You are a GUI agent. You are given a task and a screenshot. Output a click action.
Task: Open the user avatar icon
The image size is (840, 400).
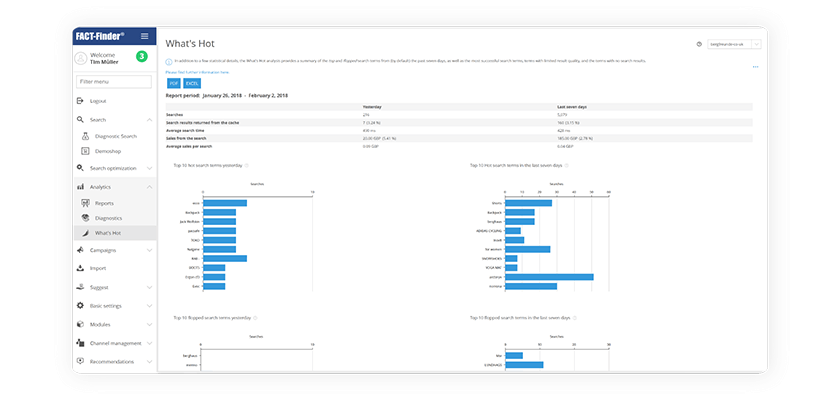[x=81, y=58]
